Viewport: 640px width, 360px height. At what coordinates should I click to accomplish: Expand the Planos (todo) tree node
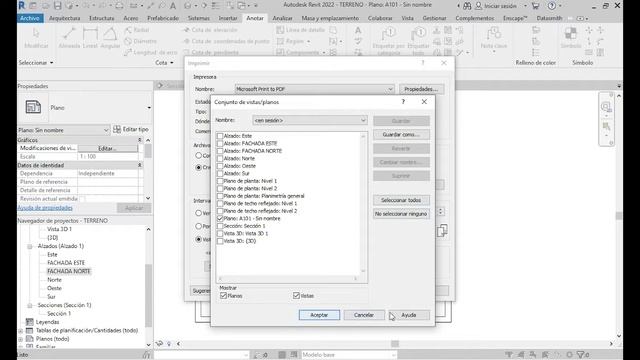(21, 339)
